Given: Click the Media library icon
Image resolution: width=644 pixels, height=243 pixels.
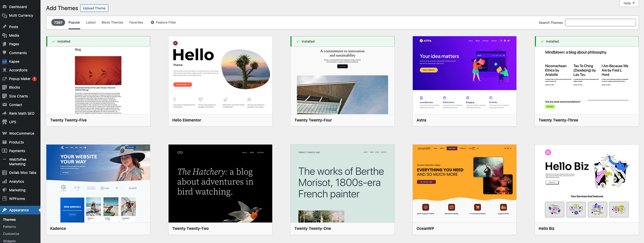Looking at the screenshot, I should coord(4,35).
